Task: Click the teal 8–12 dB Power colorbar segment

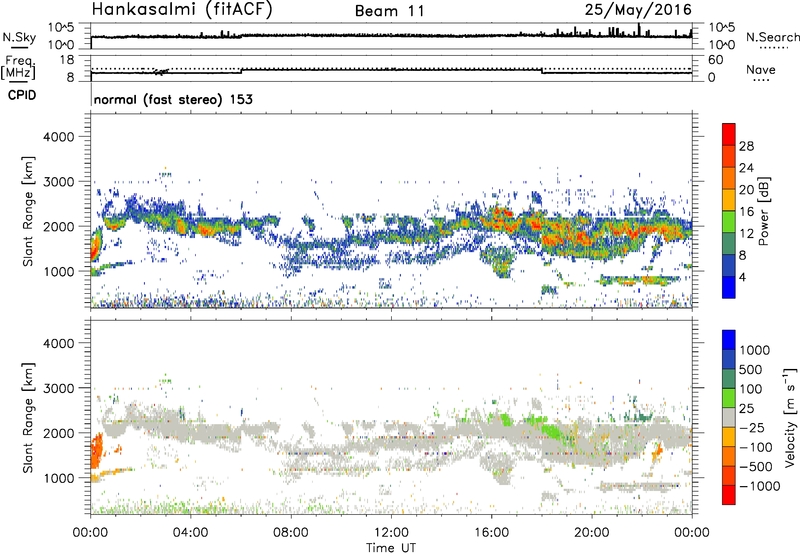Action: (729, 244)
